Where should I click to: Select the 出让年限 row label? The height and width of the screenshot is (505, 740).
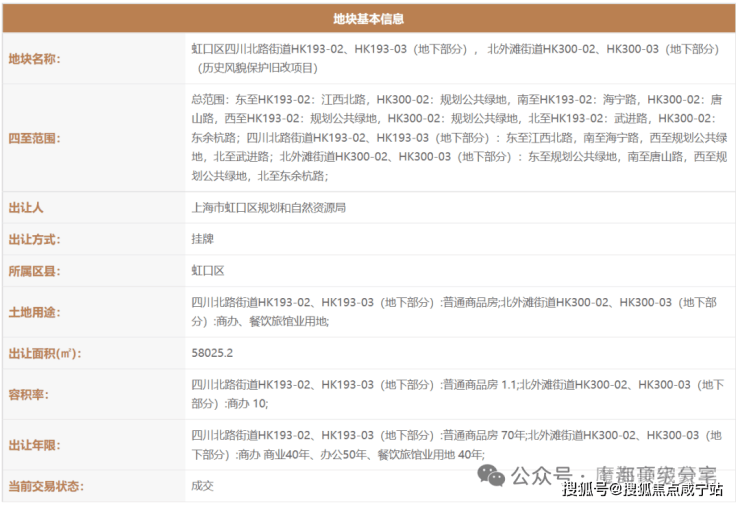click(35, 445)
